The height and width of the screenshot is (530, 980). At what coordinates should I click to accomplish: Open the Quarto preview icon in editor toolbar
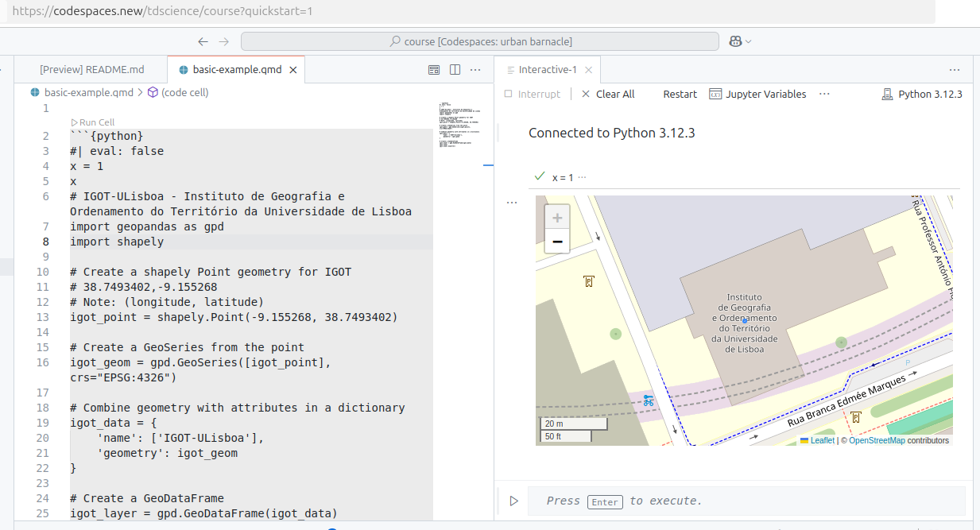(434, 70)
